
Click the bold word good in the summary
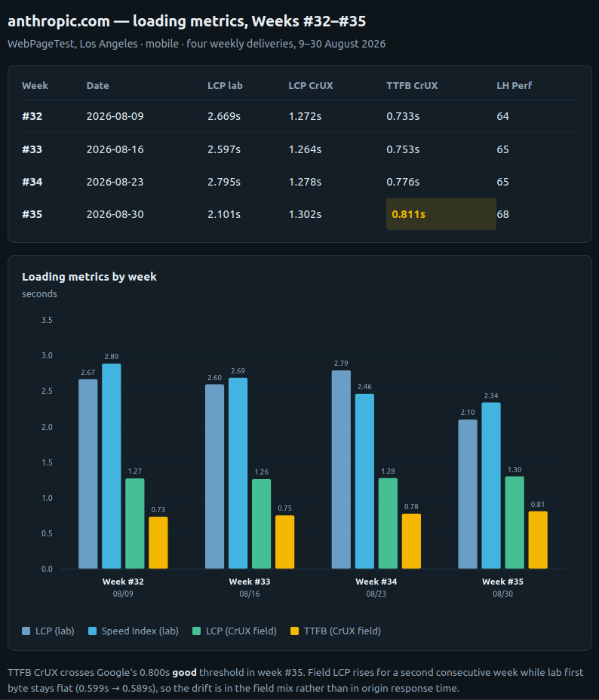coord(184,673)
